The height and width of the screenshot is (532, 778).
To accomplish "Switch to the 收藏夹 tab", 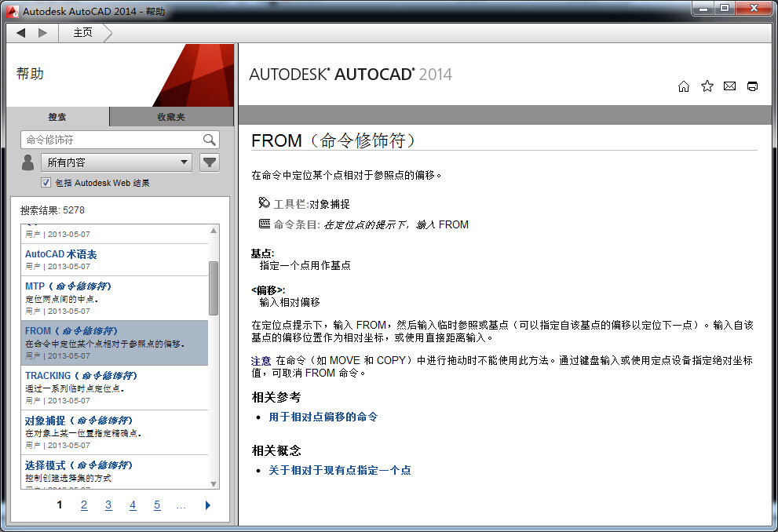I will pyautogui.click(x=171, y=117).
